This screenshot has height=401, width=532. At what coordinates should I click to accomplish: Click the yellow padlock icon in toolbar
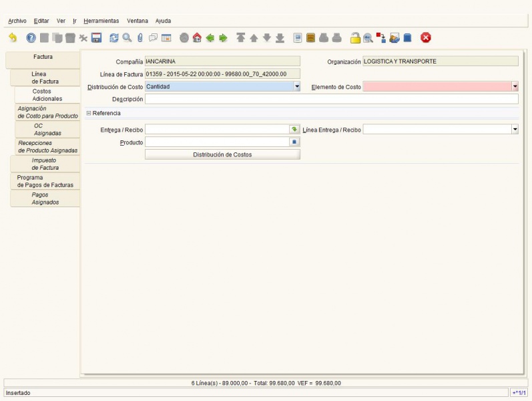356,38
